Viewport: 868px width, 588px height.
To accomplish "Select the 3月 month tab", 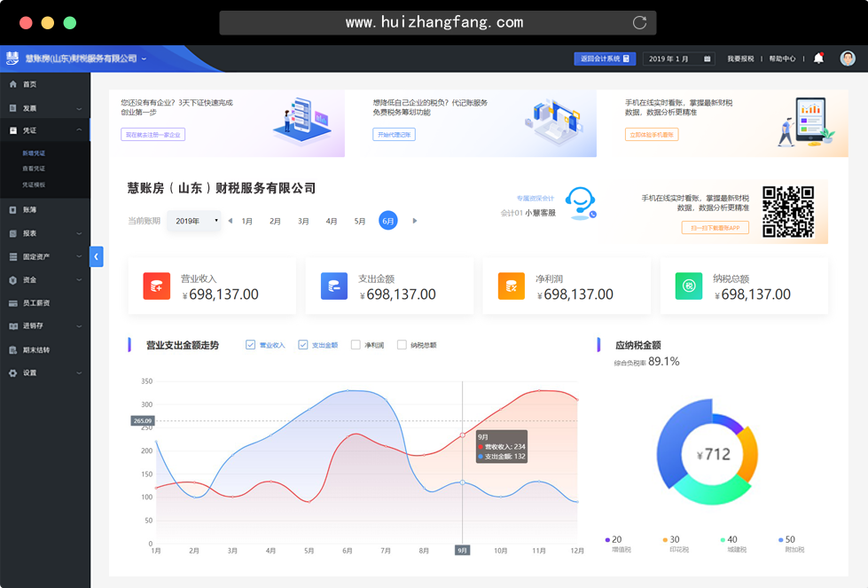I will [303, 221].
